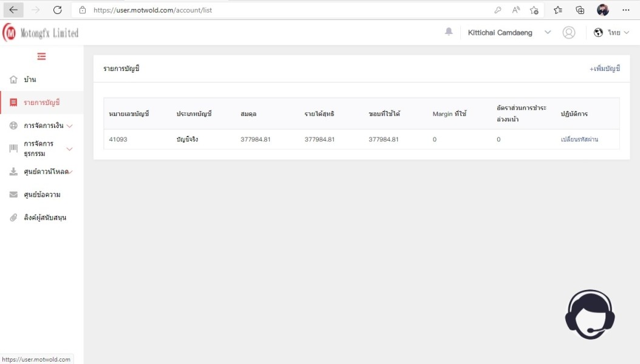Go back with the browser back arrow
Viewport: 640px width, 364px height.
tap(13, 10)
